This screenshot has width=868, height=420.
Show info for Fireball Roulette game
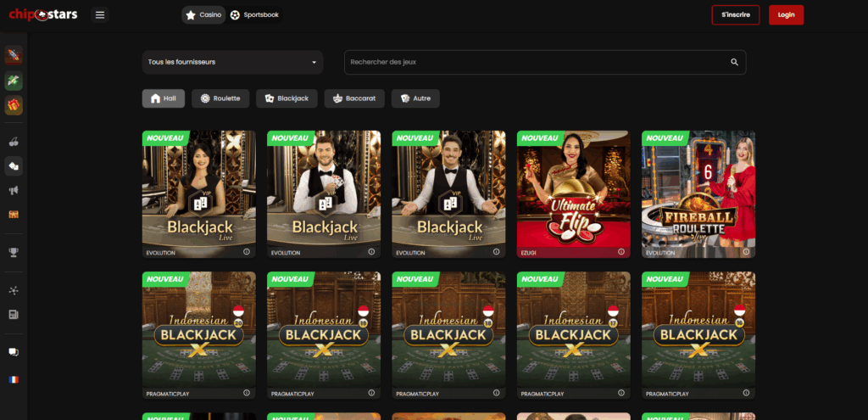[746, 252]
